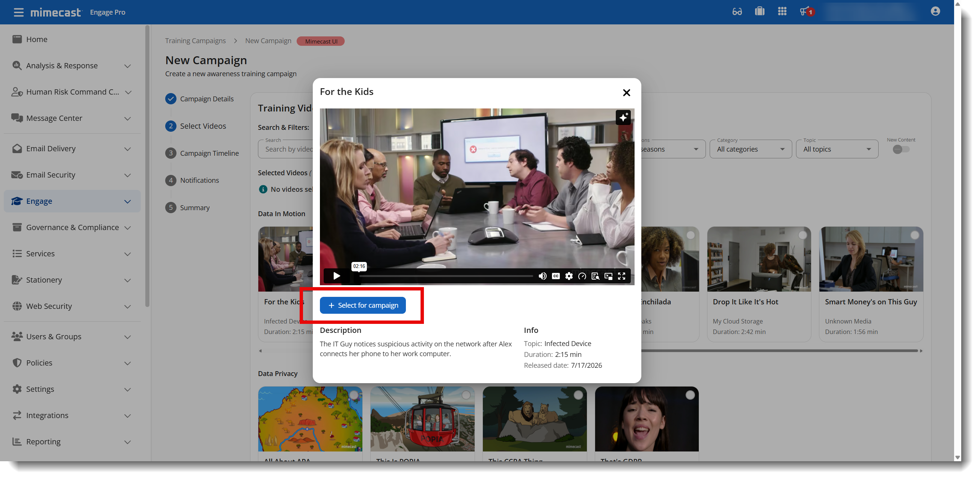Click the Data In Motion horizontal scrollbar
The width and height of the screenshot is (980, 480).
(779, 351)
